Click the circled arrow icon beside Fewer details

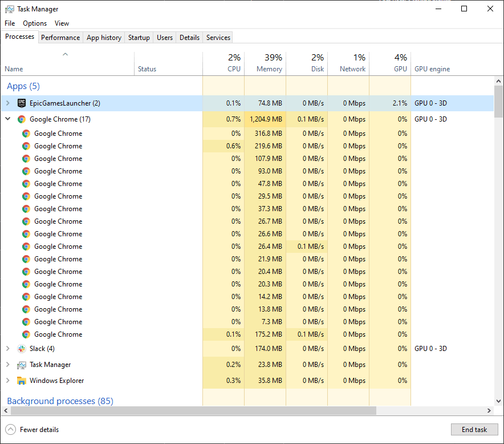11,430
